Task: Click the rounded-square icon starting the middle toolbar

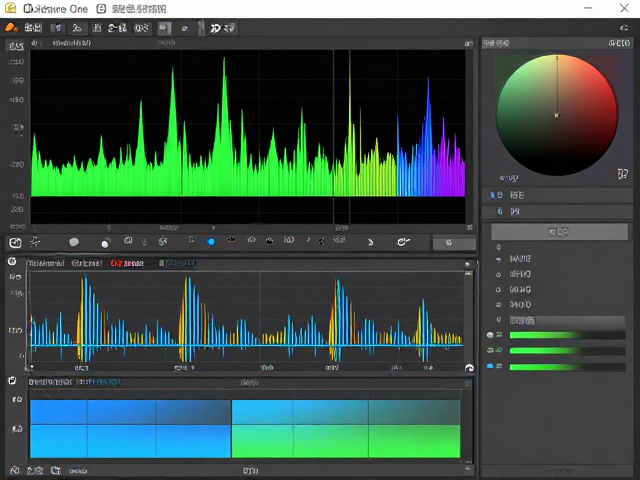Action: coord(15,243)
